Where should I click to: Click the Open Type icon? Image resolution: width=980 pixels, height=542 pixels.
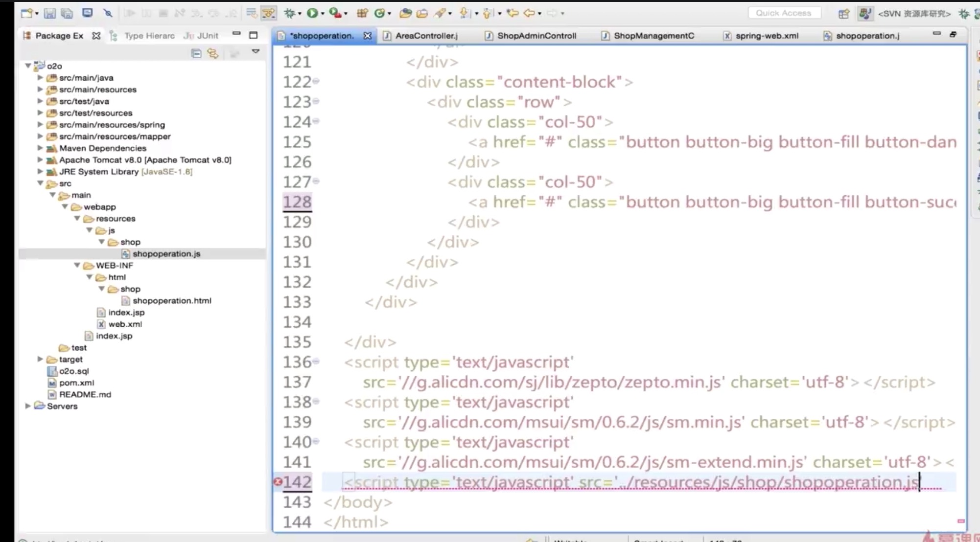[405, 13]
